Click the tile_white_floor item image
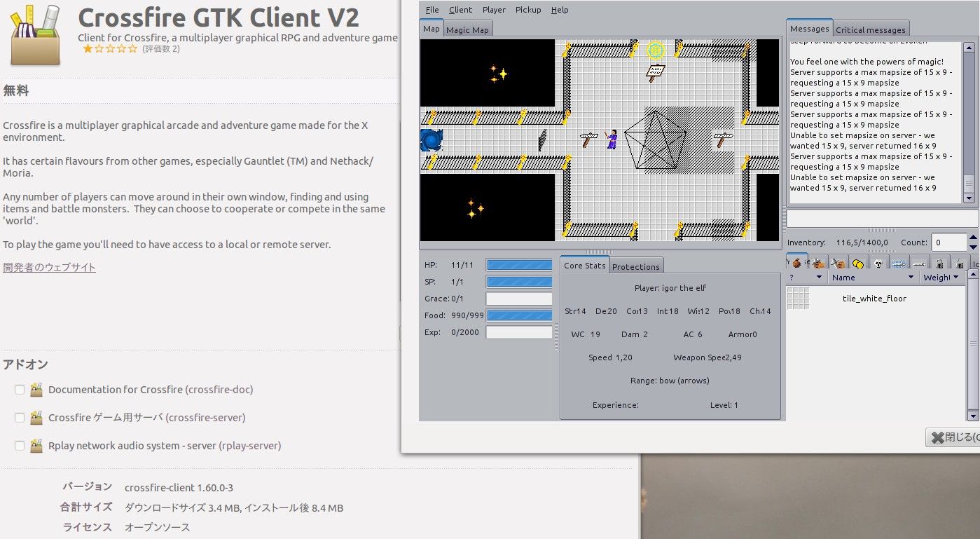The width and height of the screenshot is (980, 539). (x=798, y=298)
